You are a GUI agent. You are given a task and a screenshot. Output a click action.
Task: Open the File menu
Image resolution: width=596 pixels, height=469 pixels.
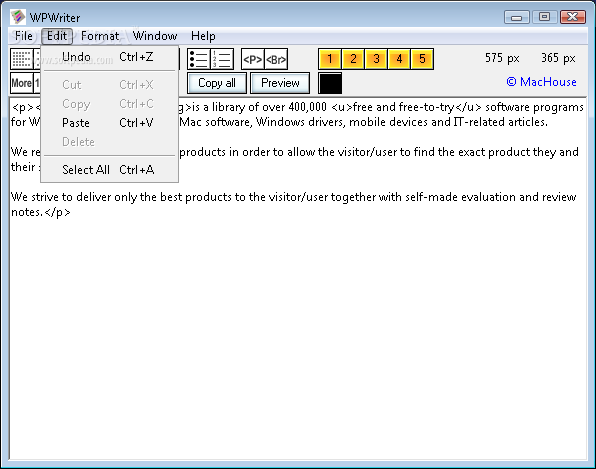click(x=24, y=36)
